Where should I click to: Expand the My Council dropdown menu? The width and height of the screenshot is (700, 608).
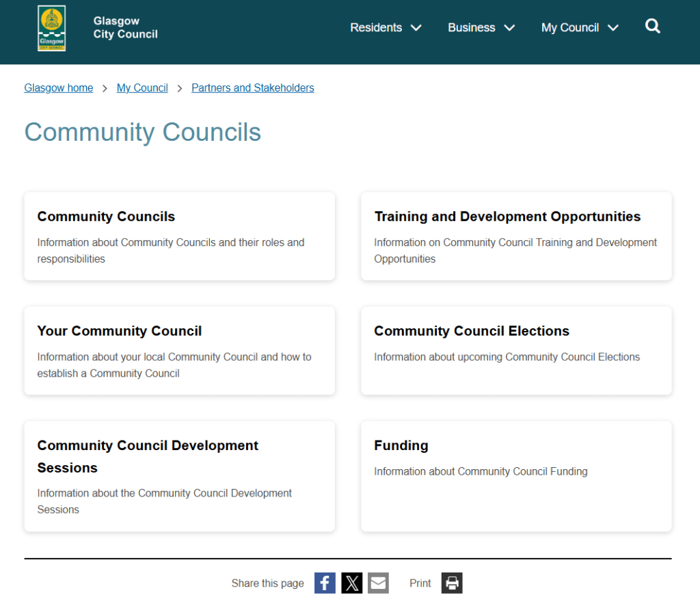579,27
